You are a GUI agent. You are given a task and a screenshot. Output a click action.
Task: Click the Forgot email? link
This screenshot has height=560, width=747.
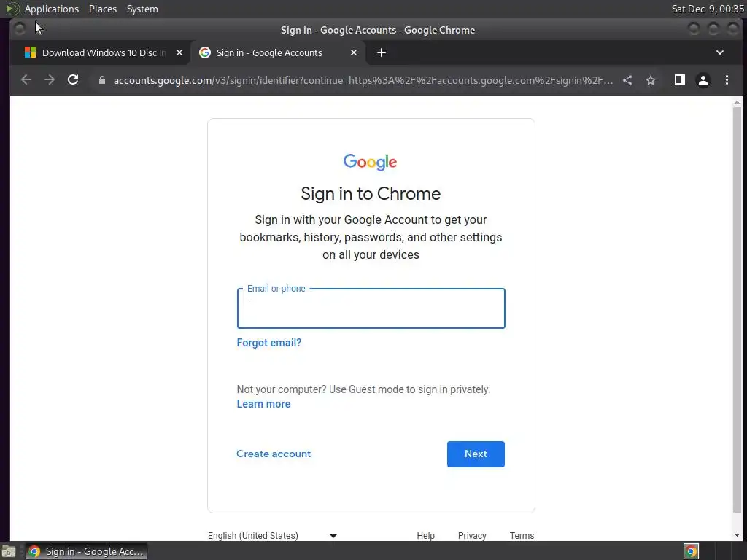(269, 343)
